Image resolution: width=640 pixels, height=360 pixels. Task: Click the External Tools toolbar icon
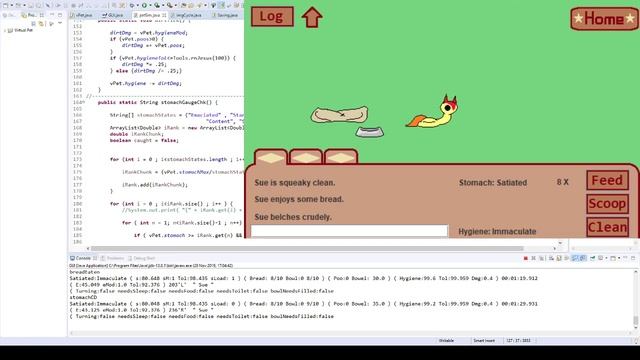[169, 5]
